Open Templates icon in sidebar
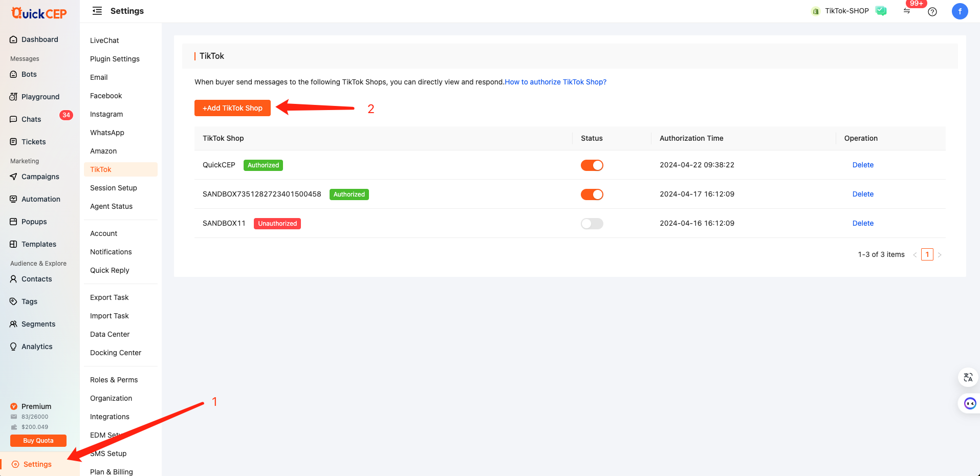 13,244
